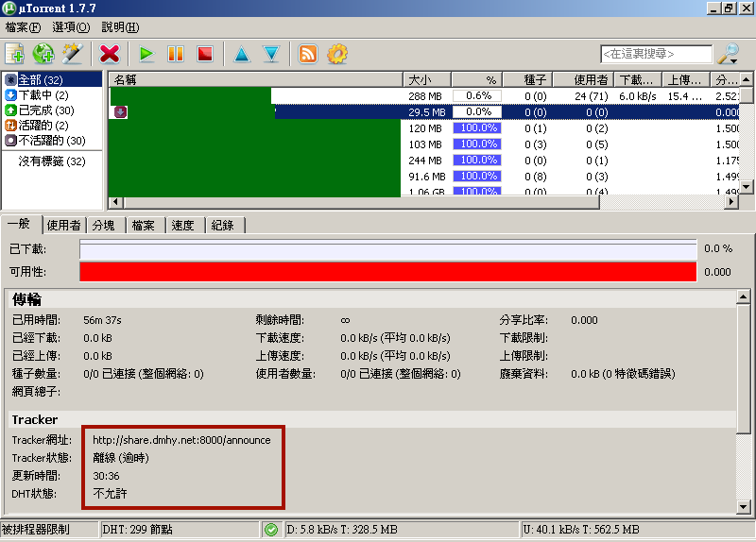756x542 pixels.
Task: Click the 29.5 MB torrent status icon
Action: point(120,112)
